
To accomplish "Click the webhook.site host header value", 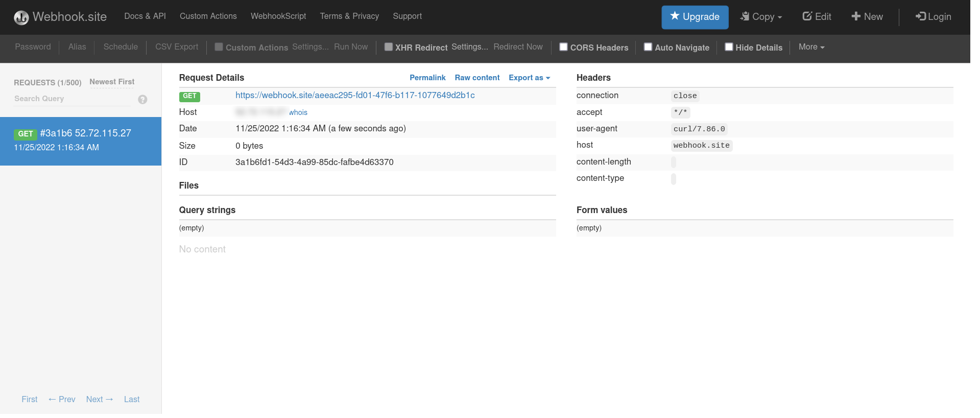I will [x=702, y=146].
